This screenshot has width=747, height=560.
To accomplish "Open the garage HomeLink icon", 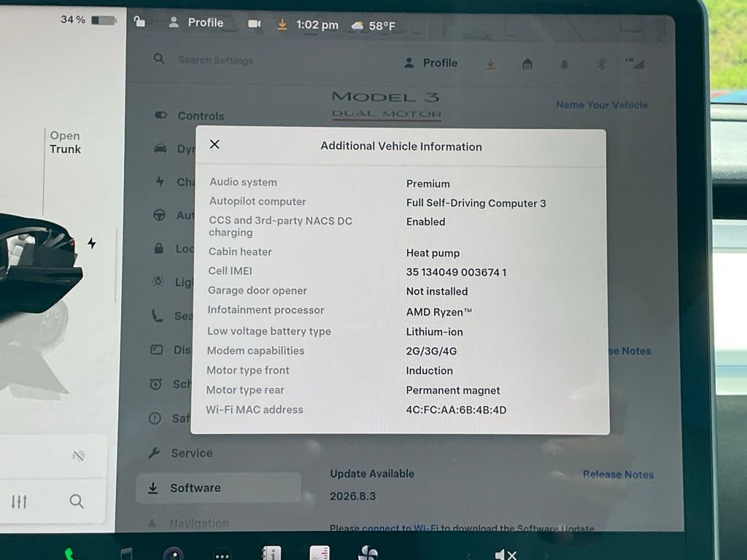I will click(527, 64).
